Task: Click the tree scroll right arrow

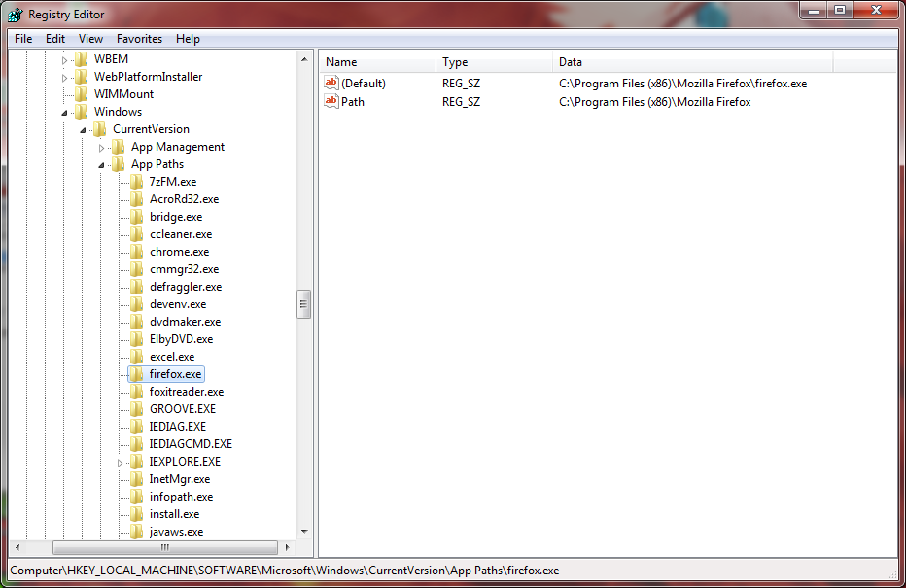Action: 287,547
